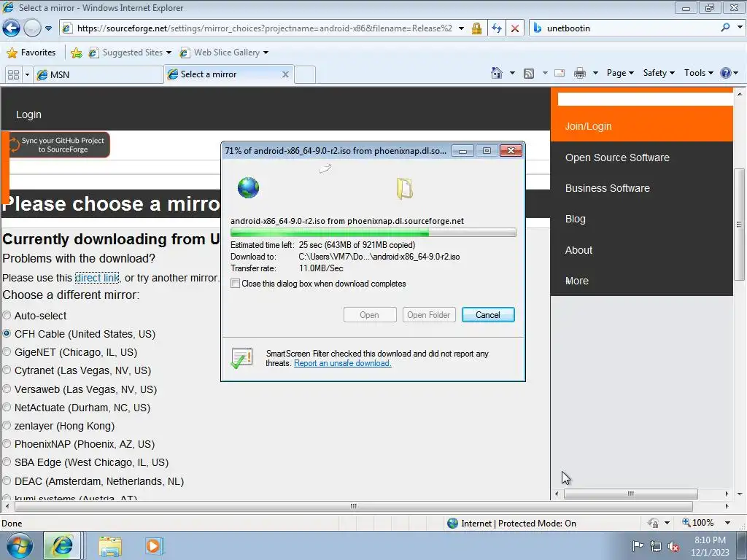Open the zoom level 100% dropdown
The height and width of the screenshot is (560, 747).
pyautogui.click(x=727, y=523)
